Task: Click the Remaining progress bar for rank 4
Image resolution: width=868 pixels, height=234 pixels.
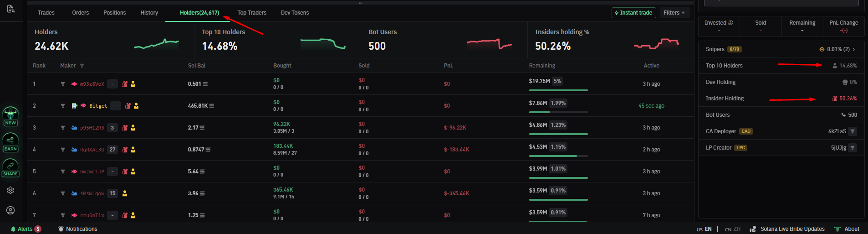Action: 558,156
